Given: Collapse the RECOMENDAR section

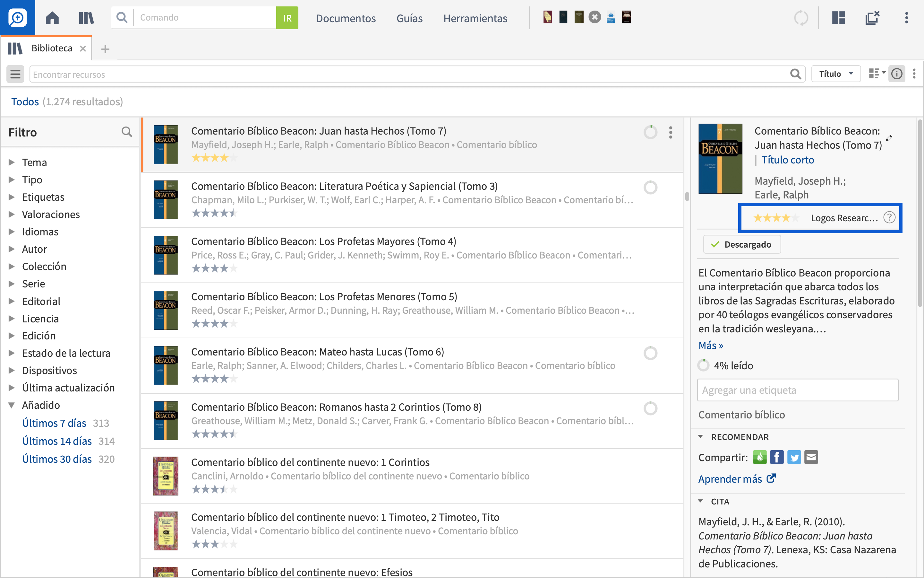Looking at the screenshot, I should pyautogui.click(x=701, y=437).
